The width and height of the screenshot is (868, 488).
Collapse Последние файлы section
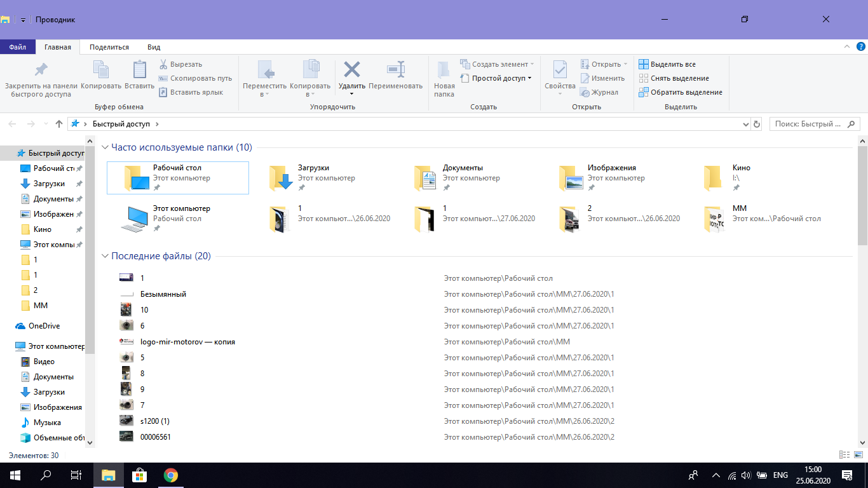point(105,256)
